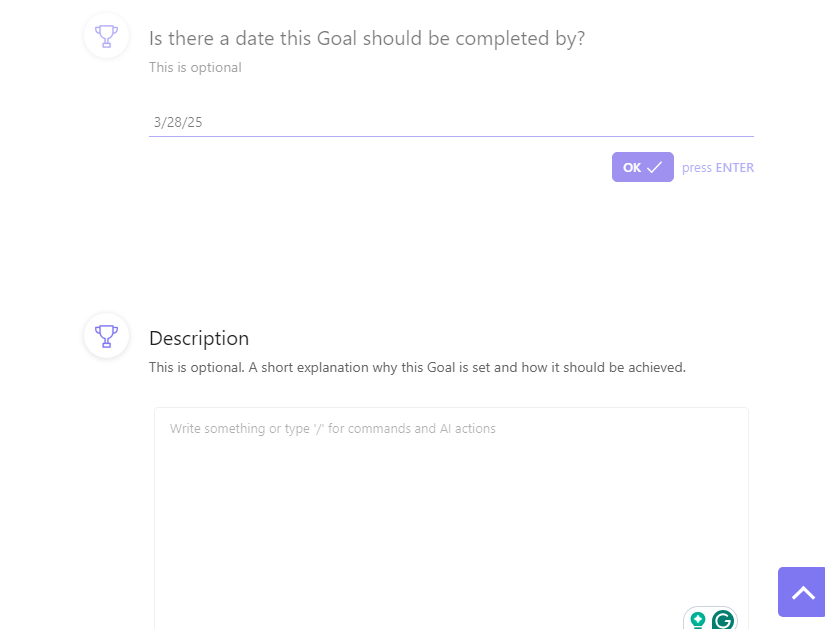Click the checkmark icon on the OK button
This screenshot has width=825, height=629.
click(x=655, y=168)
